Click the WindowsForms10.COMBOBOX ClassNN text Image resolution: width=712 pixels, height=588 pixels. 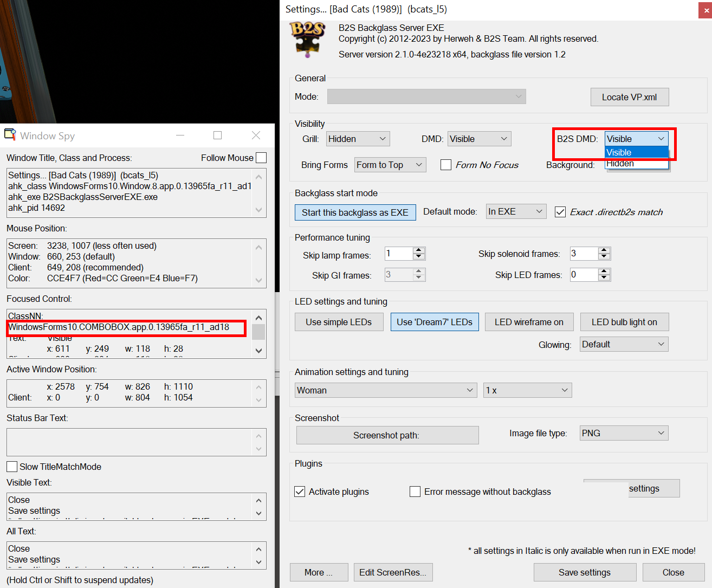119,327
